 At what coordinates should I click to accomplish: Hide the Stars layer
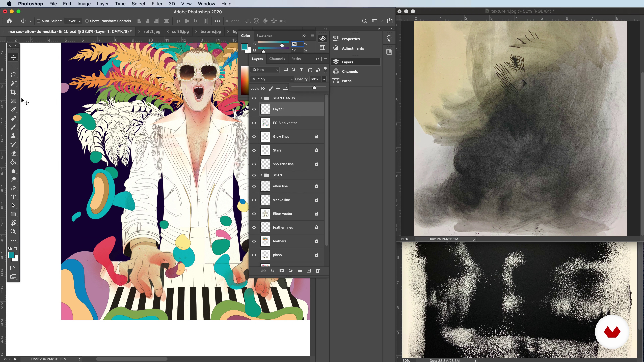254,150
